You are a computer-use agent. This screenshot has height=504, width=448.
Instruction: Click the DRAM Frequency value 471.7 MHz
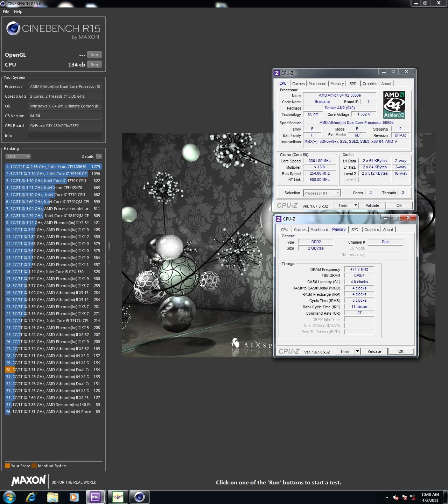pos(359,269)
